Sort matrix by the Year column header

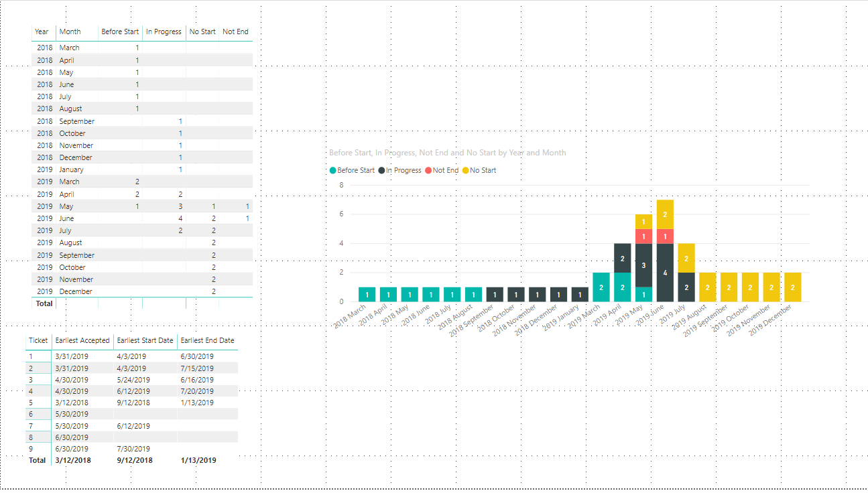pos(42,31)
